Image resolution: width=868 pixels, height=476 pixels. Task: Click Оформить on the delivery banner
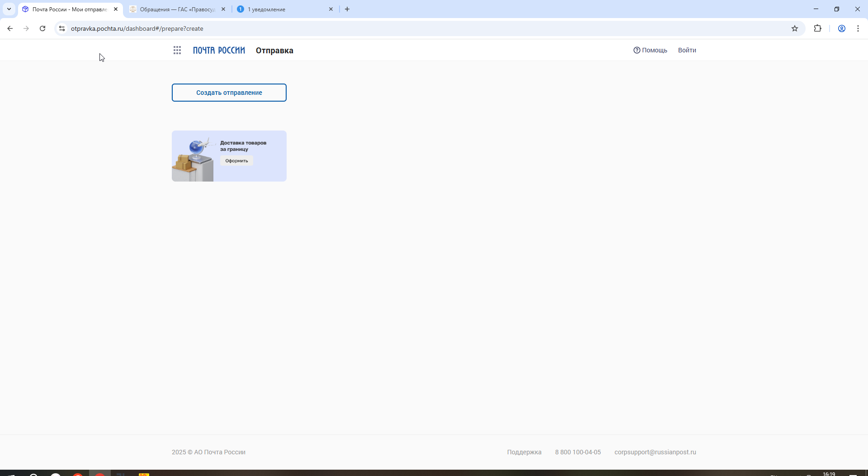click(x=236, y=161)
